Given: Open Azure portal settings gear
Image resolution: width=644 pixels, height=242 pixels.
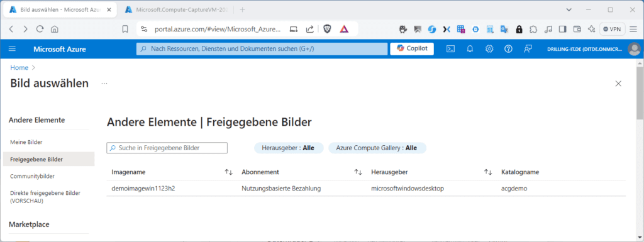Looking at the screenshot, I should (489, 49).
